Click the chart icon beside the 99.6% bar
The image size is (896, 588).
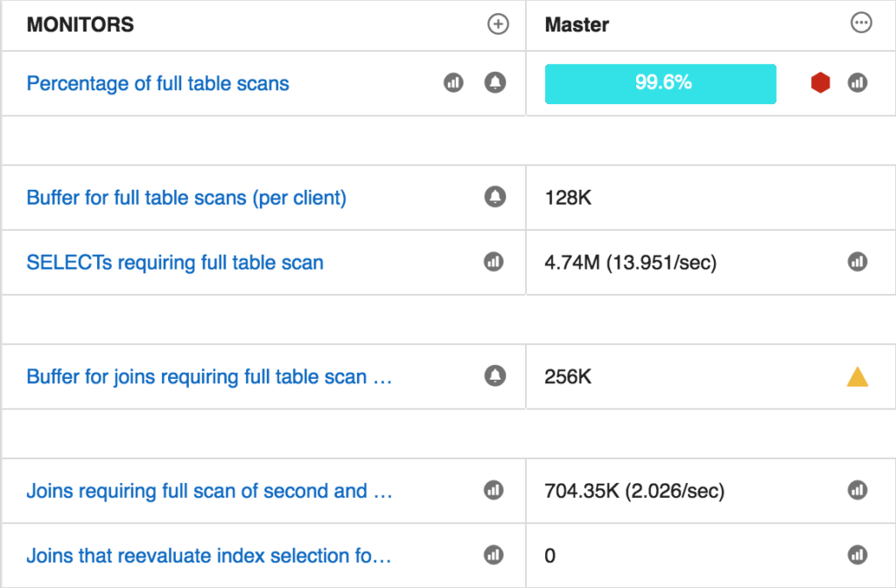point(857,82)
